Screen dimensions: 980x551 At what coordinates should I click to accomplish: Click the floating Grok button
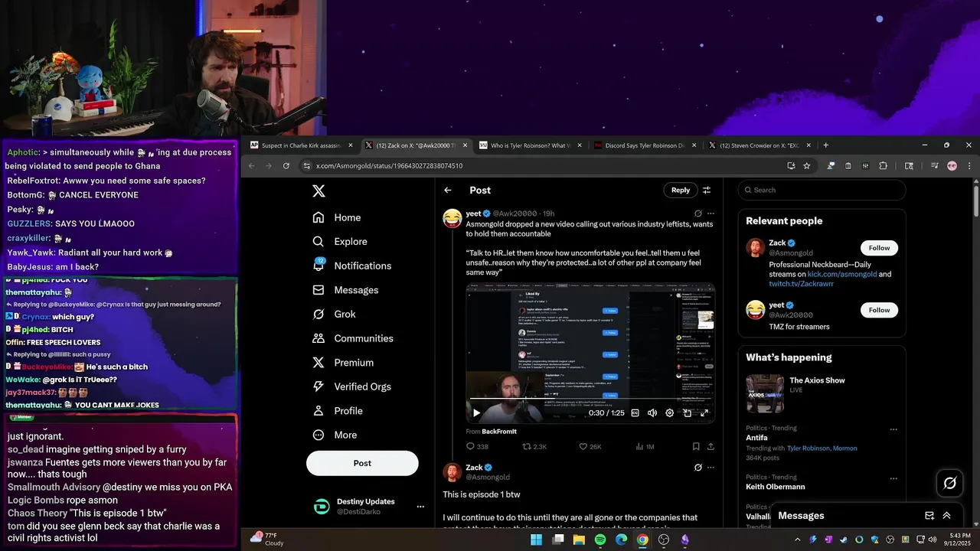click(x=950, y=483)
